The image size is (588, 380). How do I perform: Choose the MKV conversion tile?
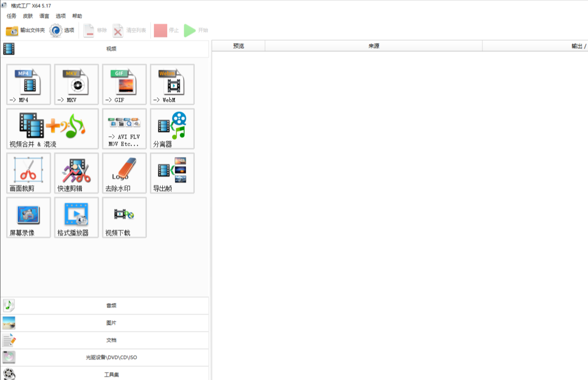click(77, 84)
